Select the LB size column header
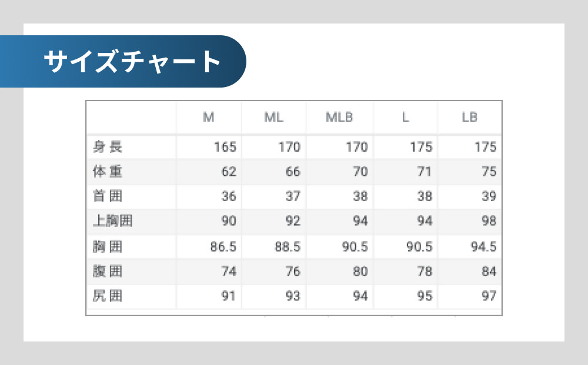Image resolution: width=588 pixels, height=365 pixels. pyautogui.click(x=469, y=118)
